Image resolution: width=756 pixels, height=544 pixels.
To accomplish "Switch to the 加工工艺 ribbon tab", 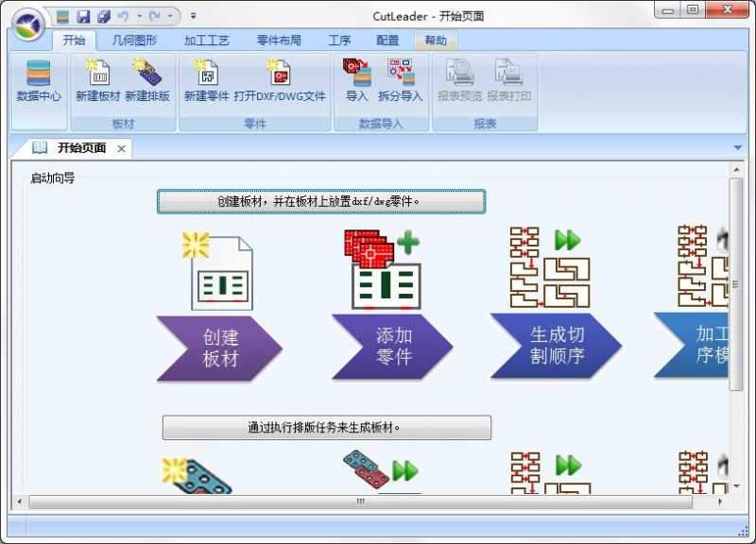I will click(207, 41).
